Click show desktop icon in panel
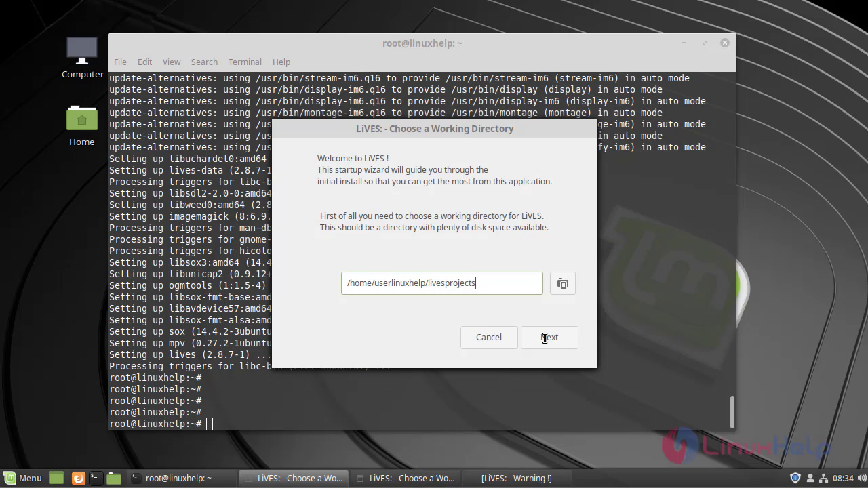The image size is (868, 488). 56,478
